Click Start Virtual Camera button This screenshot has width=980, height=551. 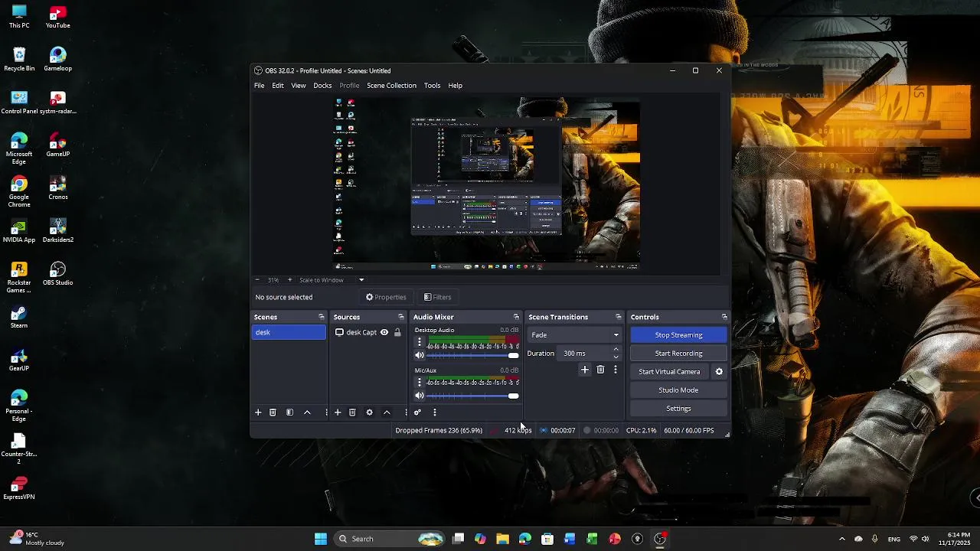(x=669, y=372)
